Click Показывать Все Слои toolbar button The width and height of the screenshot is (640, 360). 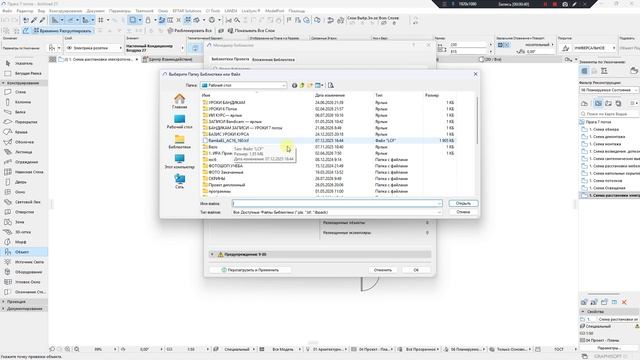click(x=251, y=31)
